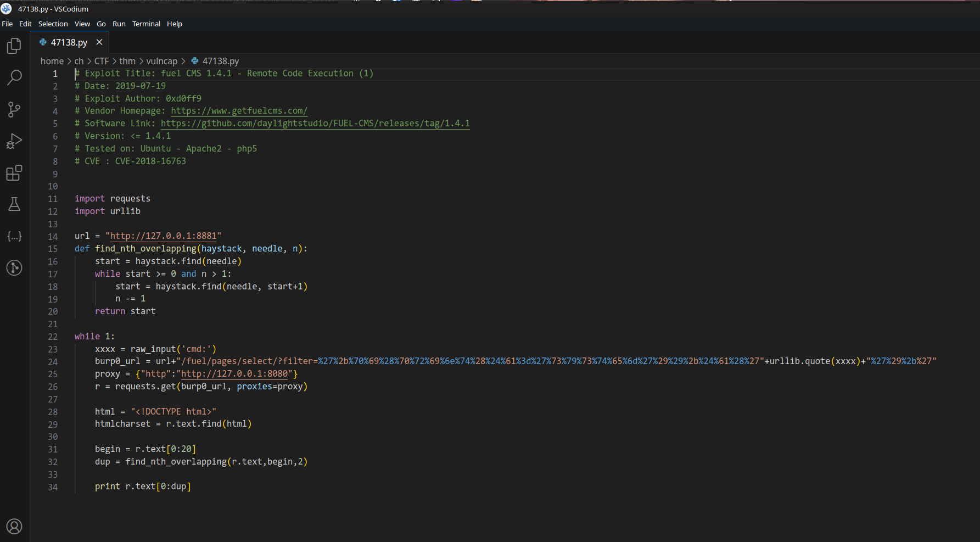Expand the 'ch' breadcrumb segment
Screen dimensions: 980x542
(x=79, y=61)
